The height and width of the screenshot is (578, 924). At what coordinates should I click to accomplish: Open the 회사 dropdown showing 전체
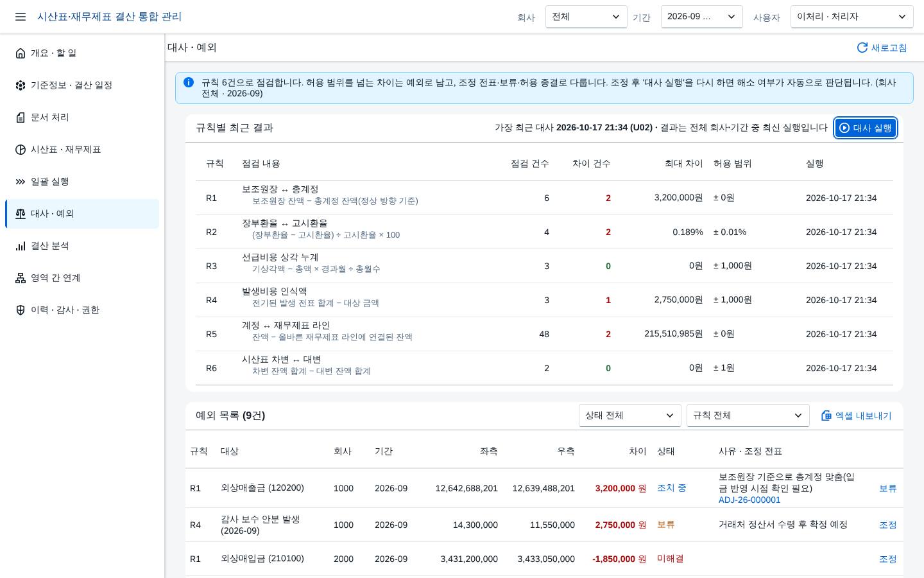586,17
